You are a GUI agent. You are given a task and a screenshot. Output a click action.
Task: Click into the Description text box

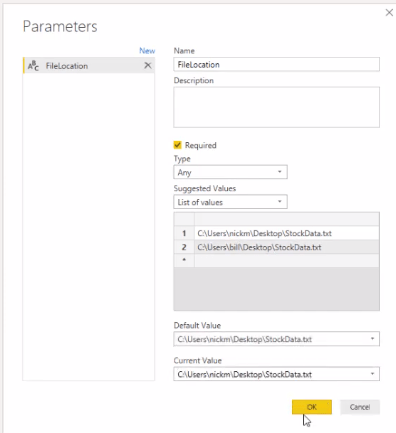[276, 107]
